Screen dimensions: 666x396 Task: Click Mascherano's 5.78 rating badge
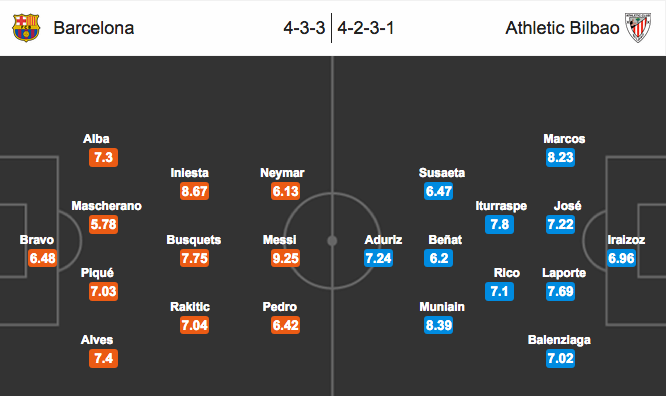coord(103,224)
